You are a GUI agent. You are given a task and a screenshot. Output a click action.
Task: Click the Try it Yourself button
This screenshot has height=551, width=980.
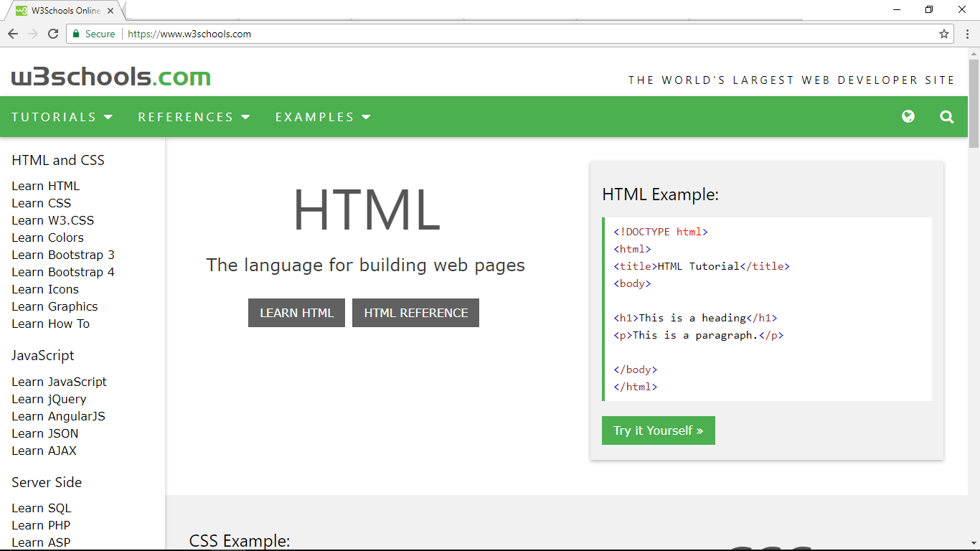click(x=659, y=430)
